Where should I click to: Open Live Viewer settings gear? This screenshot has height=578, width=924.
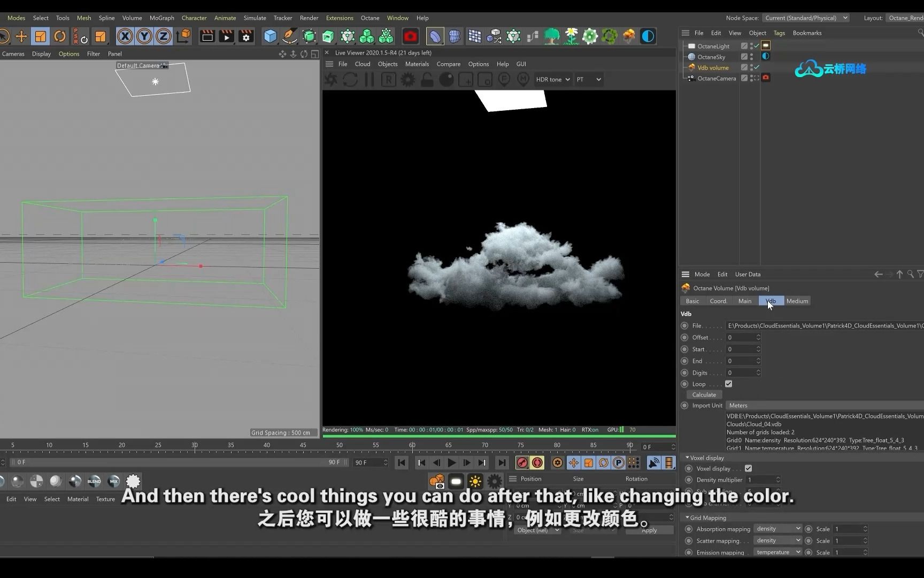(408, 80)
